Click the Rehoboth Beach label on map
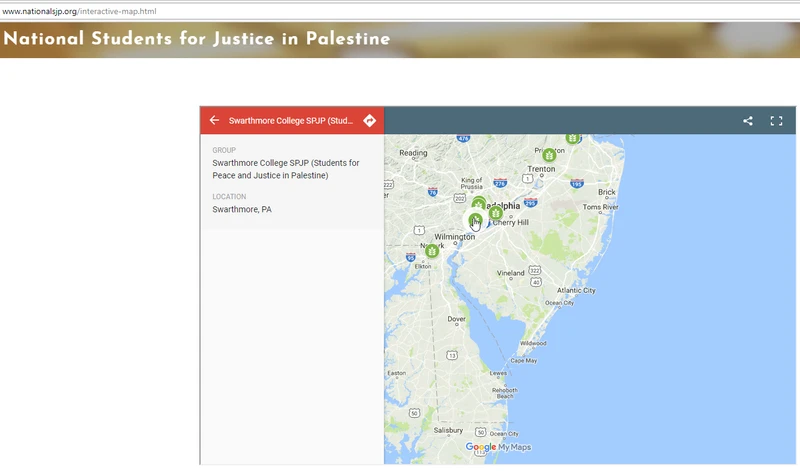Image resolution: width=800 pixels, height=471 pixels. coord(505,393)
